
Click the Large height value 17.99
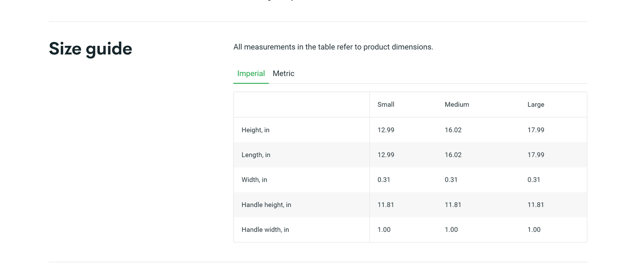point(535,130)
